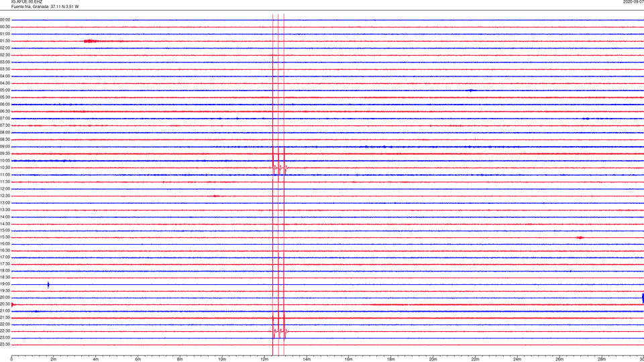
Task: Pick the 05:00 time label
Action: (x=5, y=90)
